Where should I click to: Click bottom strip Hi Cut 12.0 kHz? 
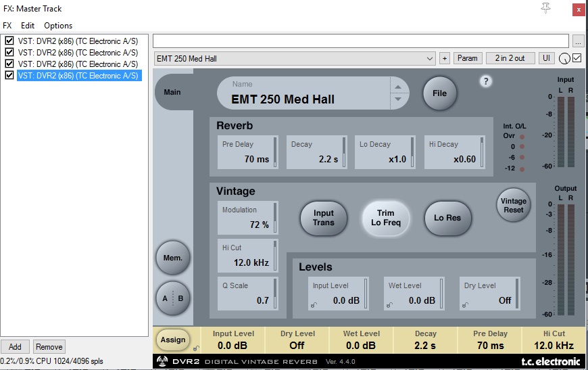pyautogui.click(x=554, y=340)
